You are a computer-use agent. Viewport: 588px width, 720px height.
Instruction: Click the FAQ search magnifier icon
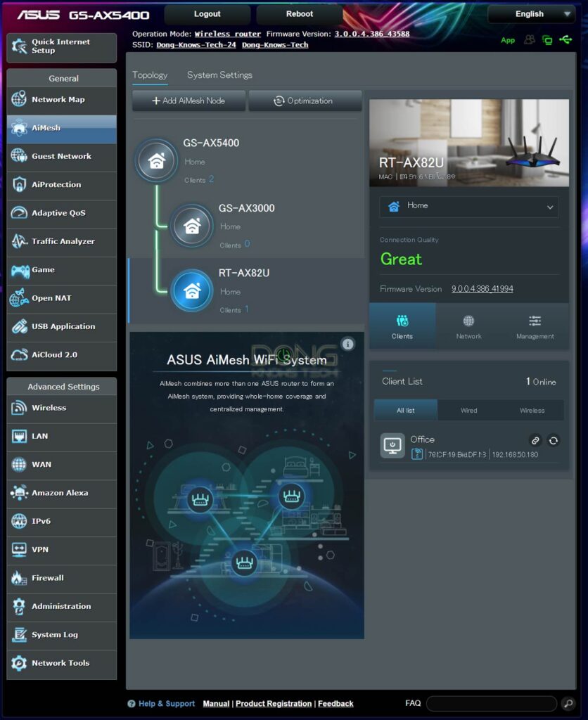568,703
